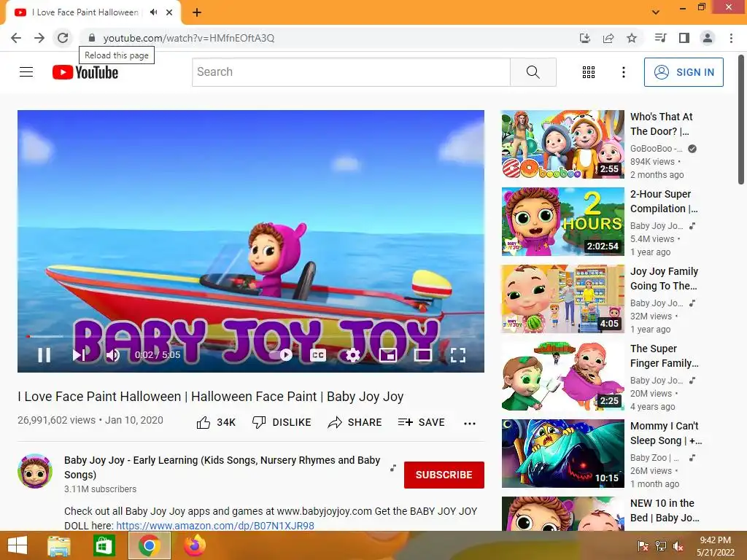The width and height of the screenshot is (747, 560).
Task: Click the red SUBSCRIBE button
Action: tap(444, 475)
